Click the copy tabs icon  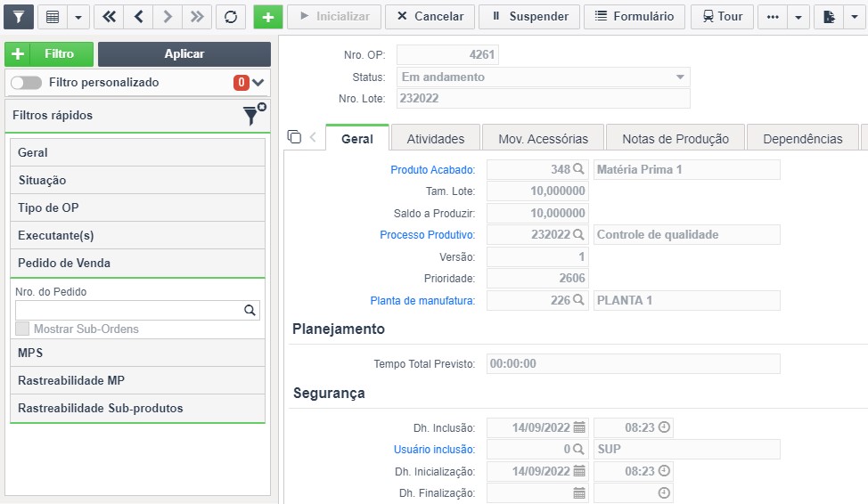(x=294, y=136)
